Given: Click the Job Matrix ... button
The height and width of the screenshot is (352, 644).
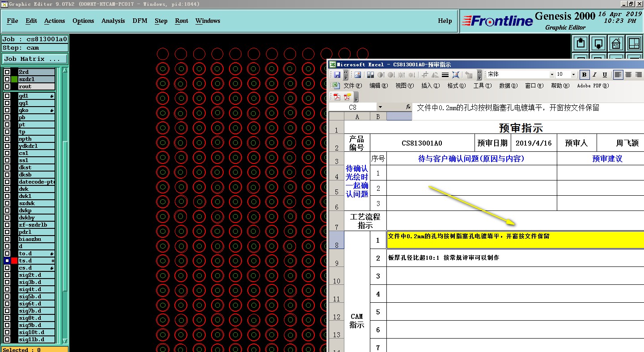Looking at the screenshot, I should (x=35, y=59).
